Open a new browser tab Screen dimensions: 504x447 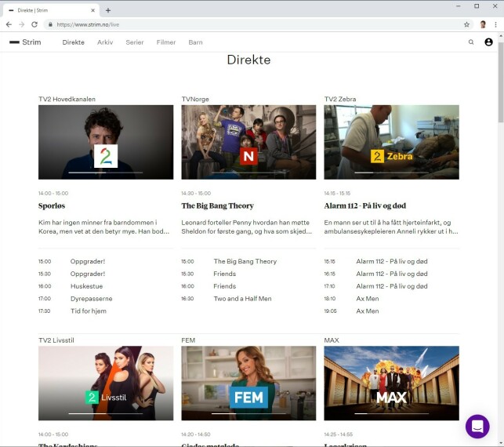pyautogui.click(x=108, y=10)
